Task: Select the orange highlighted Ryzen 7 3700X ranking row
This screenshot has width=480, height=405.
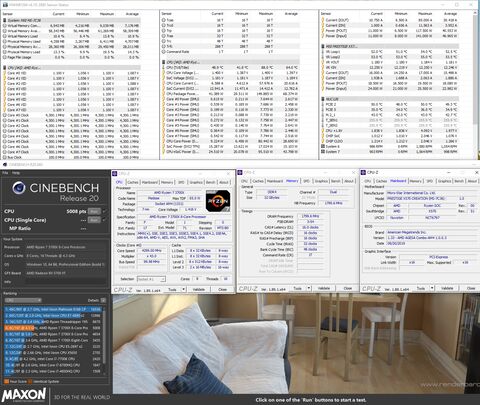Action: (x=53, y=328)
